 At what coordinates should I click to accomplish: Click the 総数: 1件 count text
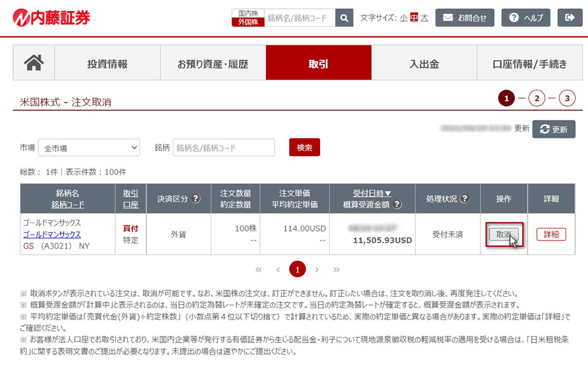point(39,172)
